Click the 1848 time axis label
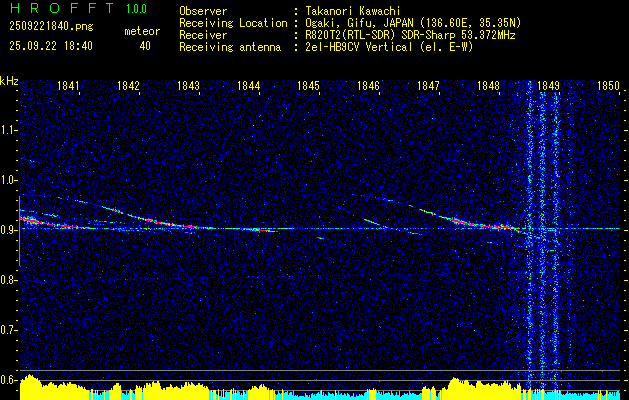This screenshot has width=629, height=400. coord(489,85)
